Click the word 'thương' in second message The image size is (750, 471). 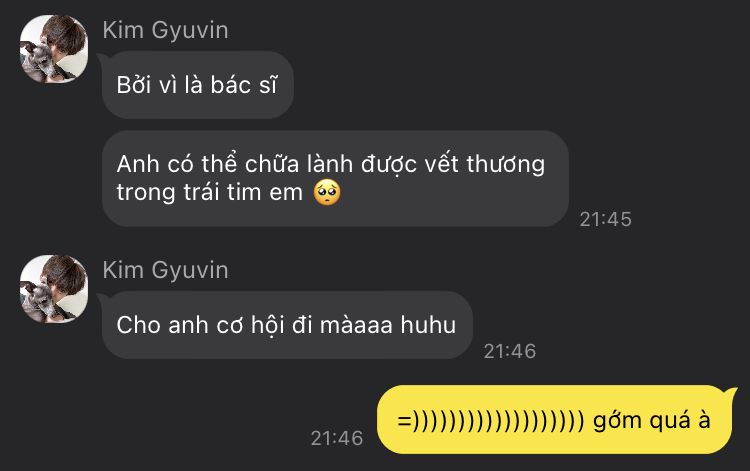[506, 165]
